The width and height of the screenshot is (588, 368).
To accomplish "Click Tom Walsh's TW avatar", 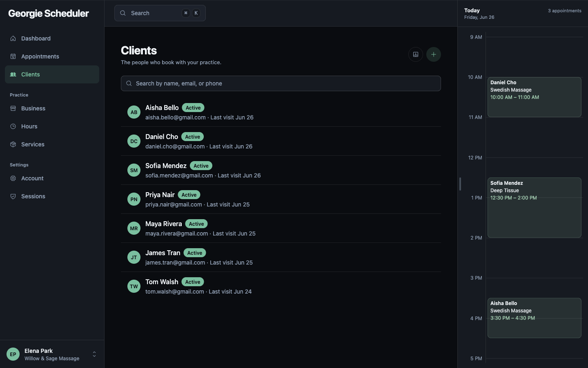I will (134, 286).
